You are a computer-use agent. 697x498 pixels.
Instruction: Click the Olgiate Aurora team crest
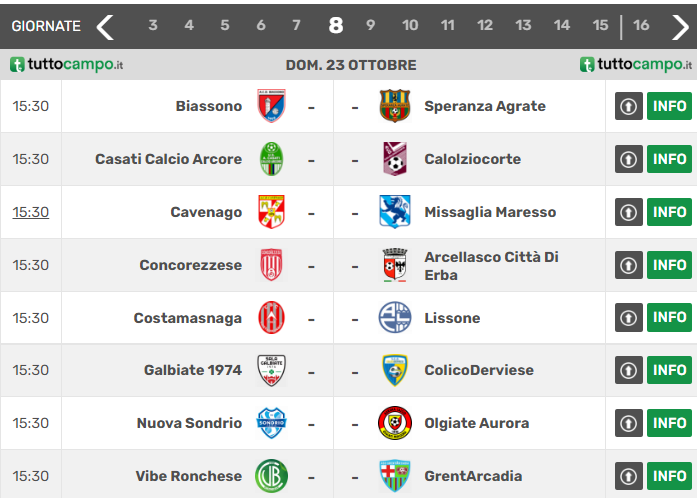click(395, 423)
